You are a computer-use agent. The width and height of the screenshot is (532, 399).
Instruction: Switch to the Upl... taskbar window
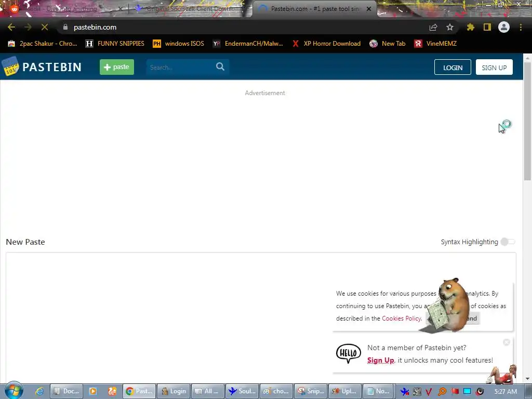tap(345, 391)
